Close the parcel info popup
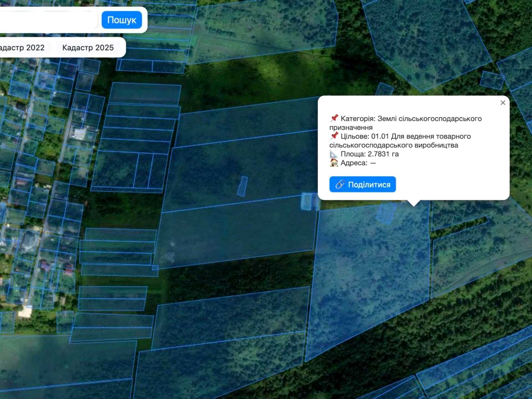The width and height of the screenshot is (532, 399). 503,103
